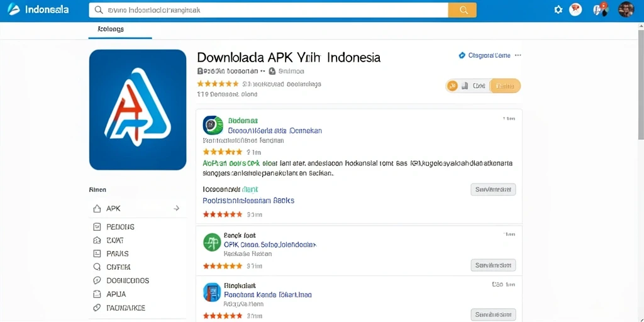The image size is (644, 322).
Task: Click the green circle icon of second card
Action: (x=212, y=242)
